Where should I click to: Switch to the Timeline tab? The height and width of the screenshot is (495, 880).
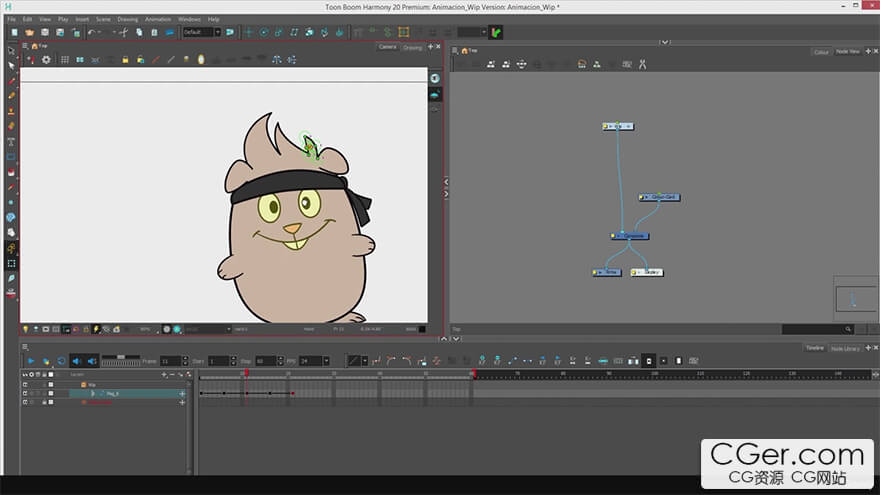(x=814, y=348)
